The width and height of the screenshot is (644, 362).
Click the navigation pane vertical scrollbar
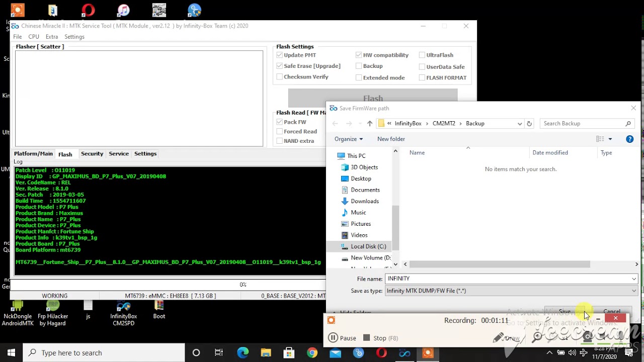point(395,227)
